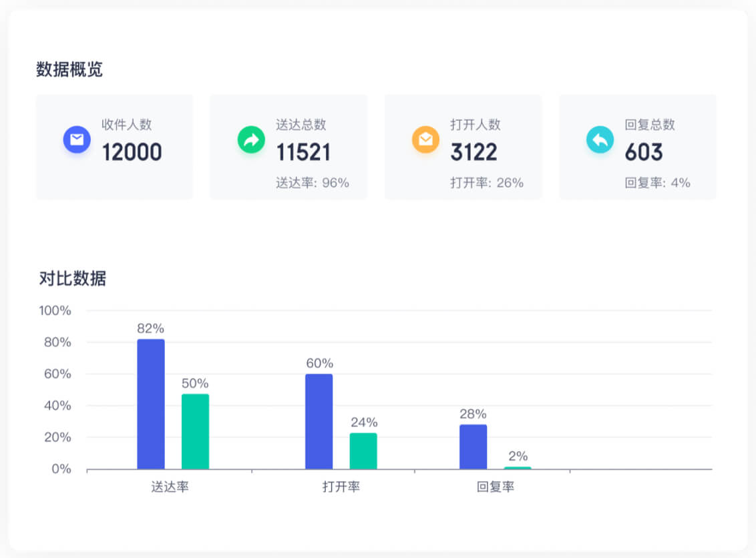Click the blue 28% bar for 回复率
This screenshot has height=558, width=756.
pos(474,447)
